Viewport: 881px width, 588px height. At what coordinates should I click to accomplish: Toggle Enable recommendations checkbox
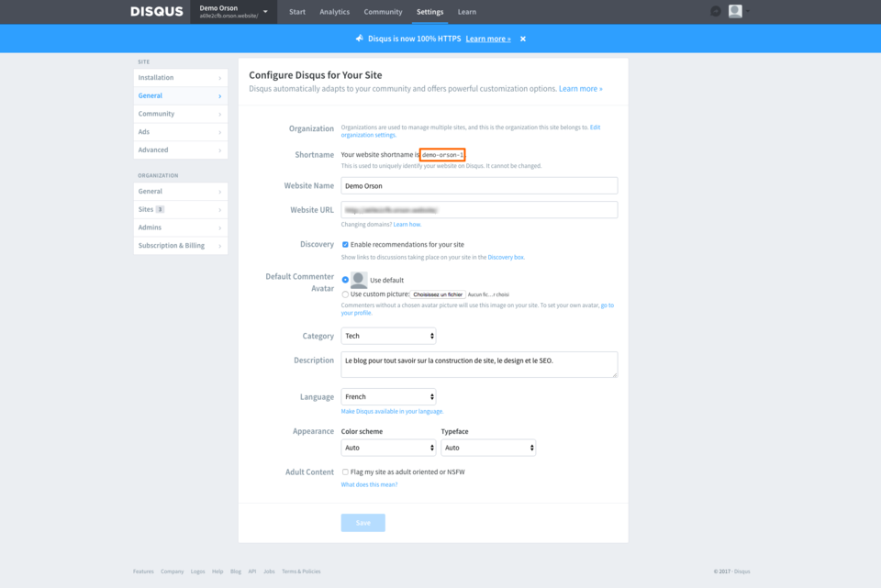point(345,244)
